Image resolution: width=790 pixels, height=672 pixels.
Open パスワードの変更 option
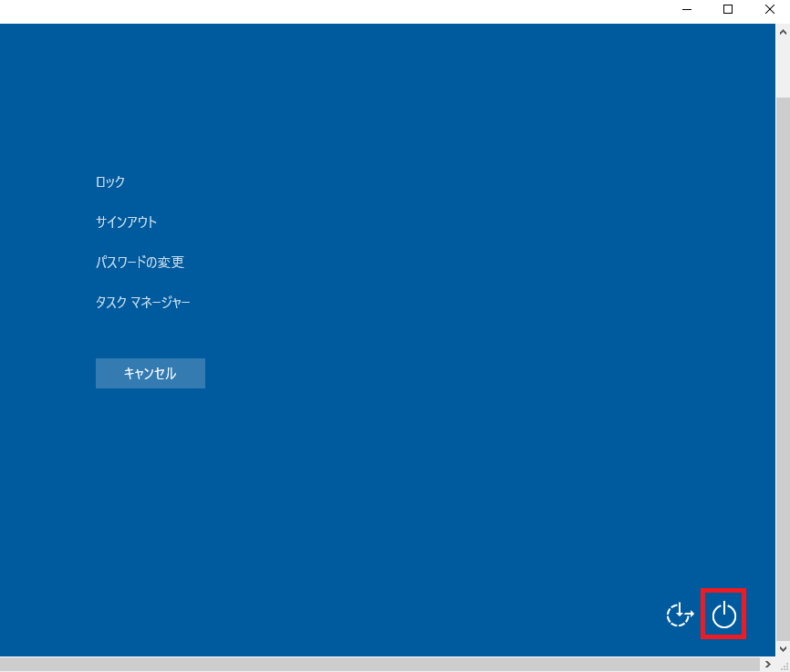click(140, 262)
